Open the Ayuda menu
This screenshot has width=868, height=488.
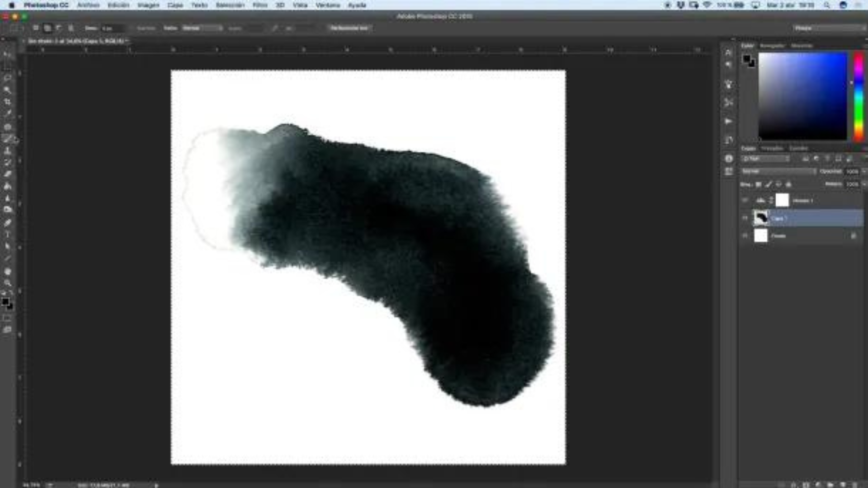tap(357, 5)
